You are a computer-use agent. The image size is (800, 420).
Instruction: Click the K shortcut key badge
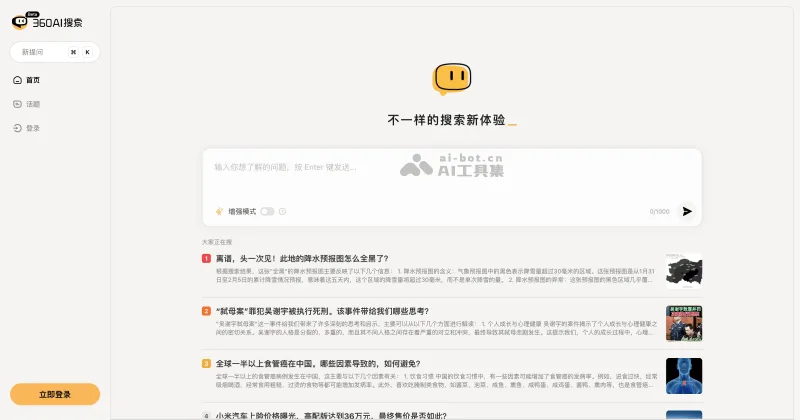(x=88, y=52)
